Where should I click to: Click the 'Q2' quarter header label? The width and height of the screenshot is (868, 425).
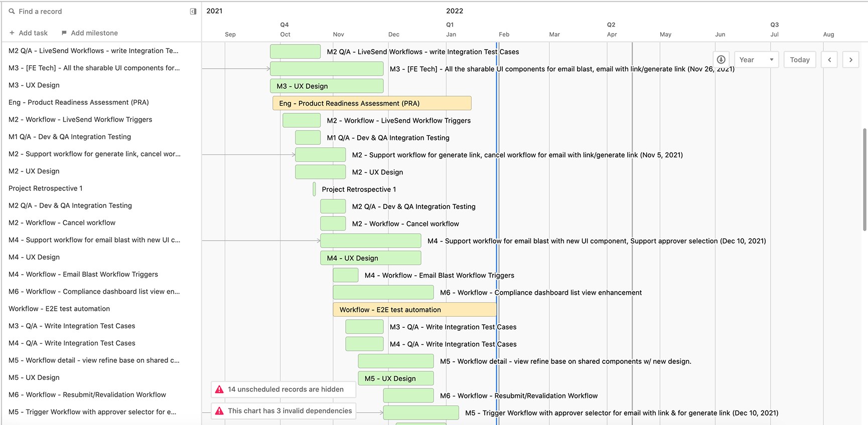pos(611,25)
